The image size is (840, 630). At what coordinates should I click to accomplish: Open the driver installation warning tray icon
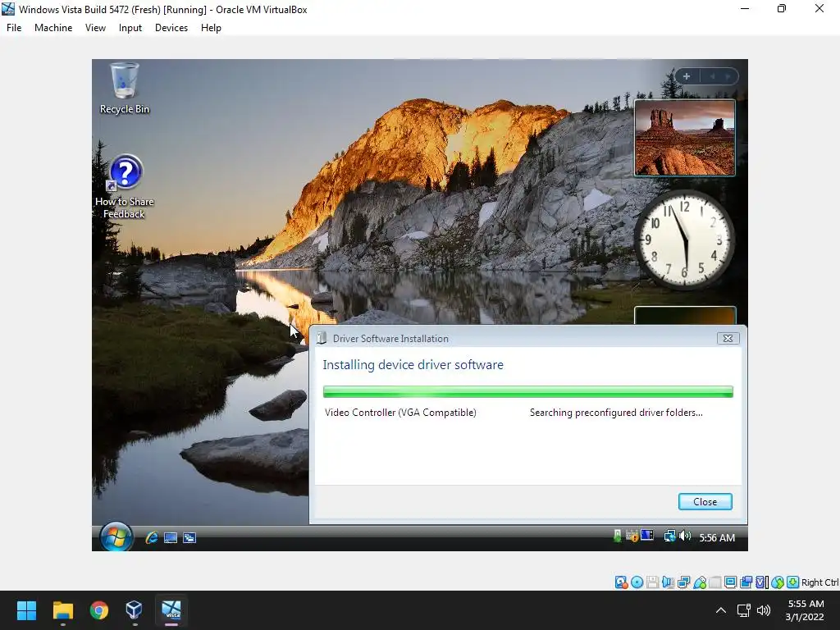[632, 536]
